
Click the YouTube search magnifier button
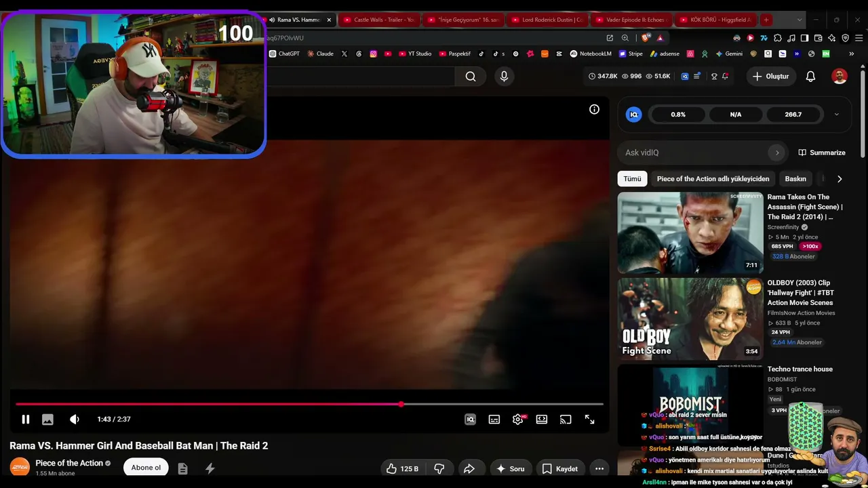tap(471, 77)
